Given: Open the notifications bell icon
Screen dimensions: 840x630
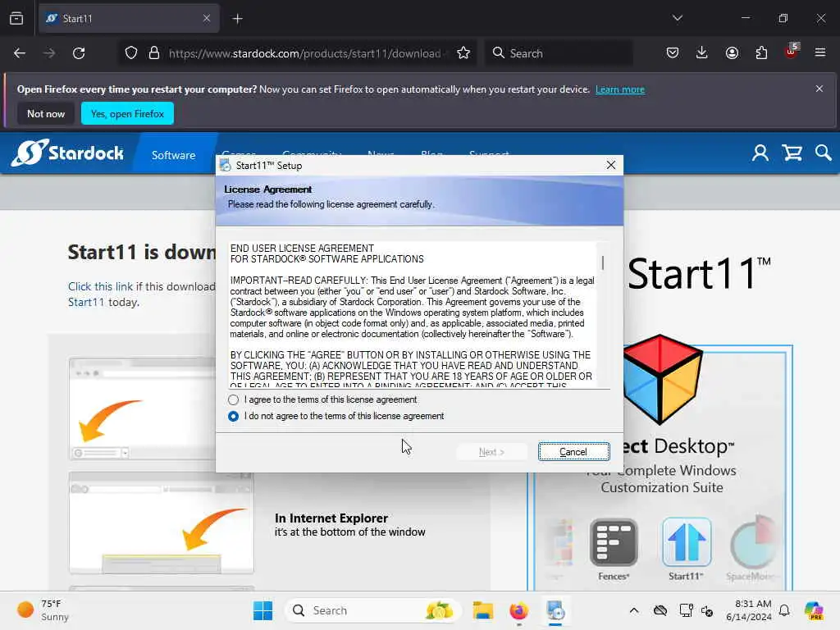Looking at the screenshot, I should (x=785, y=610).
